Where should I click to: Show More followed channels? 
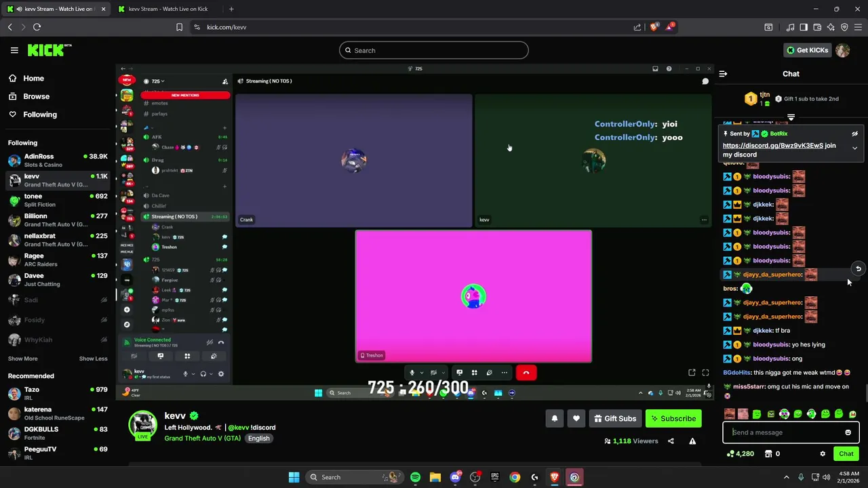click(x=23, y=359)
